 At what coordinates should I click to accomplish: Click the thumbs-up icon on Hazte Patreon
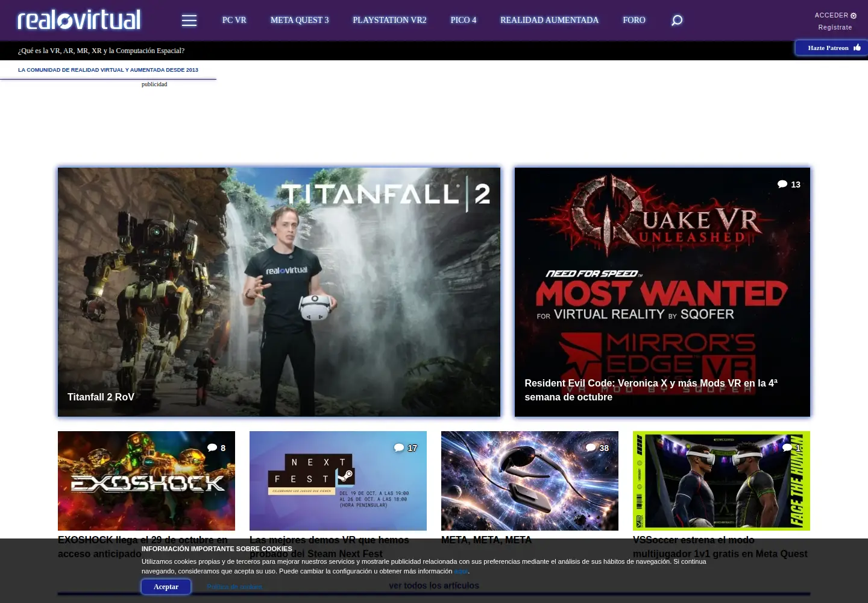[857, 48]
